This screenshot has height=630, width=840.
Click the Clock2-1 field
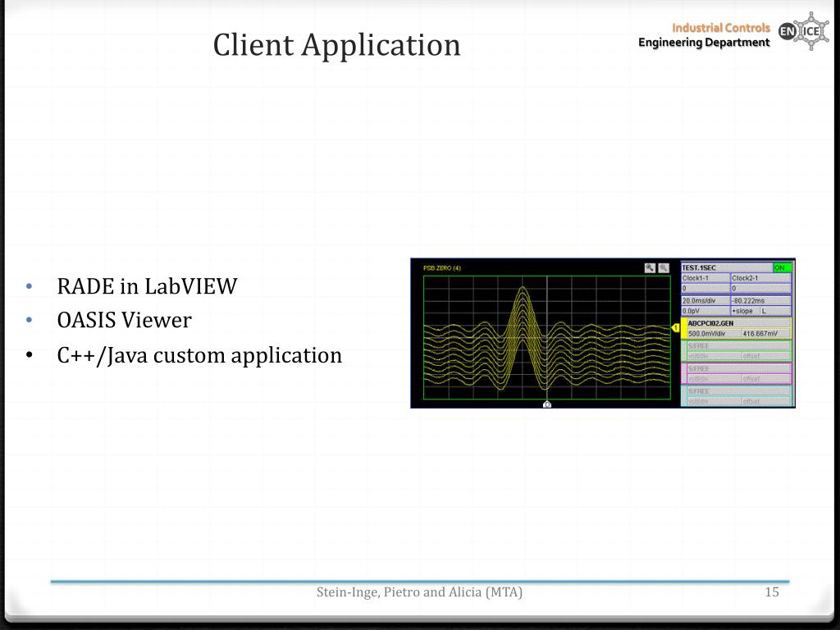tap(760, 278)
